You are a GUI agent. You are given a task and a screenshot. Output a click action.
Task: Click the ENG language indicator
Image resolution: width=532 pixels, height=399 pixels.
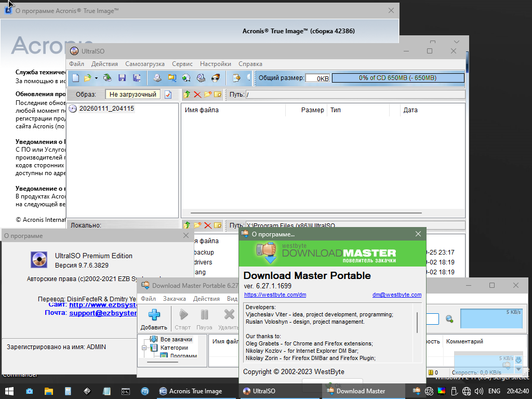point(494,391)
